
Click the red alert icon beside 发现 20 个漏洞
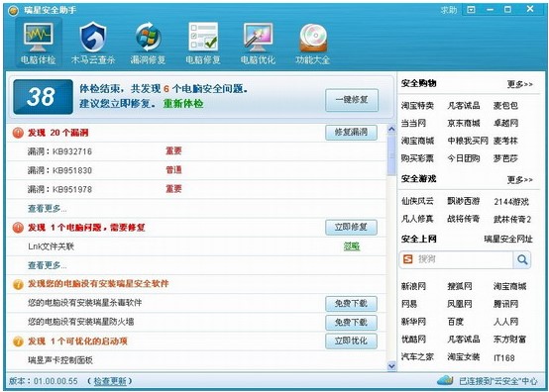point(18,133)
